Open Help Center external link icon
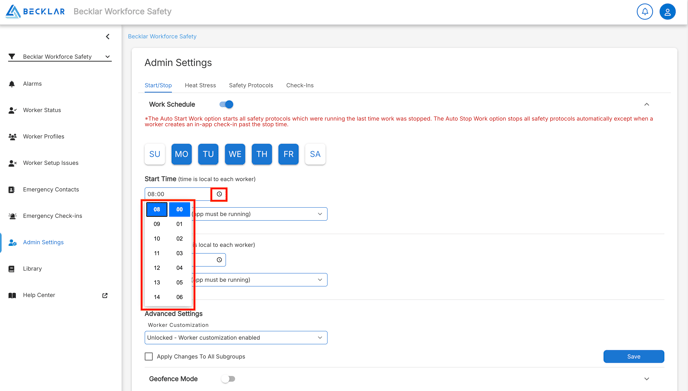This screenshot has width=688, height=391. pos(104,295)
